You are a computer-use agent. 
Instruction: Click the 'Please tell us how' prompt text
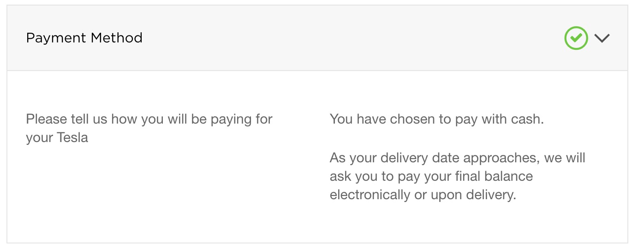coord(149,119)
